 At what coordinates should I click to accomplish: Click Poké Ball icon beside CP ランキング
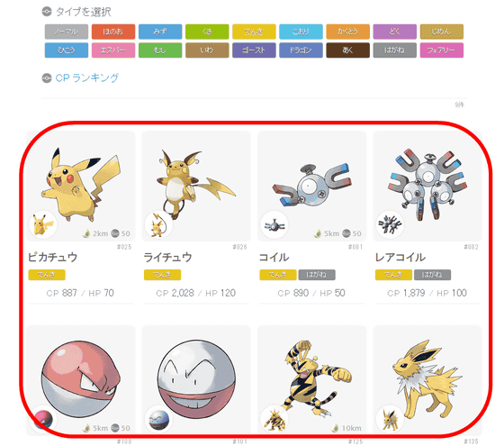coord(47,78)
